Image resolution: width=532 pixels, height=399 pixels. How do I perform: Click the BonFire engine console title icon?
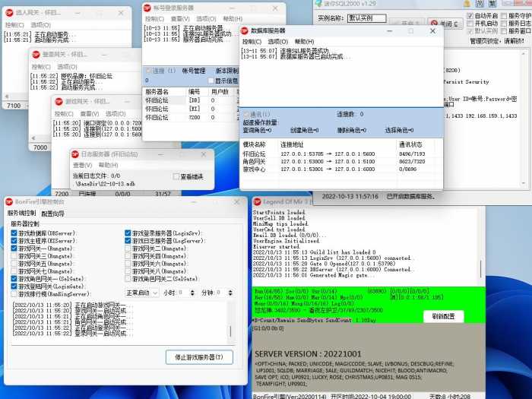(9, 202)
